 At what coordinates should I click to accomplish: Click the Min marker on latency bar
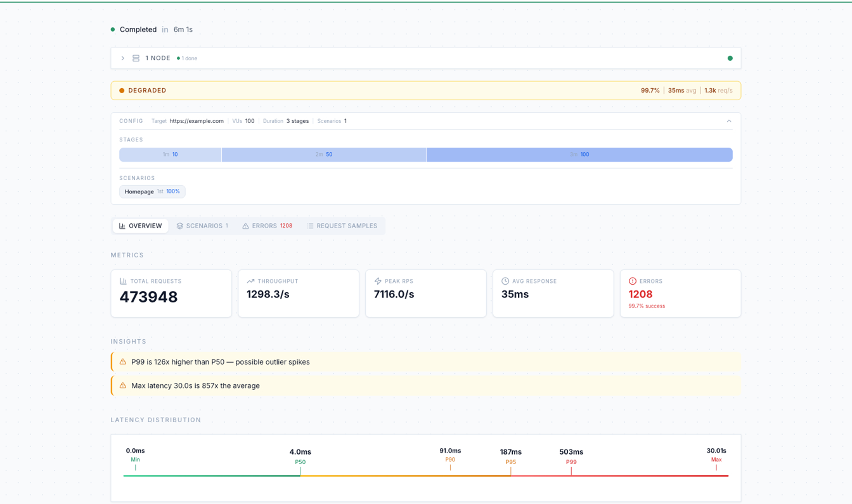[x=135, y=460]
